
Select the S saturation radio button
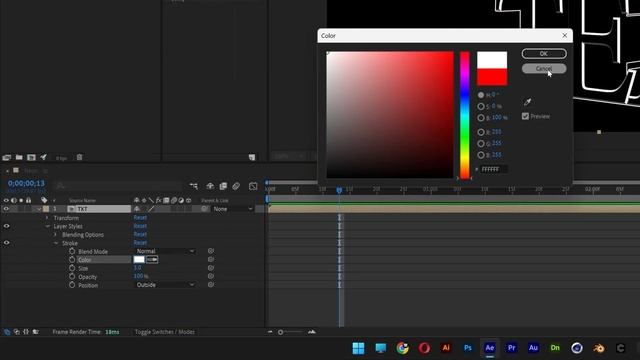pyautogui.click(x=481, y=107)
